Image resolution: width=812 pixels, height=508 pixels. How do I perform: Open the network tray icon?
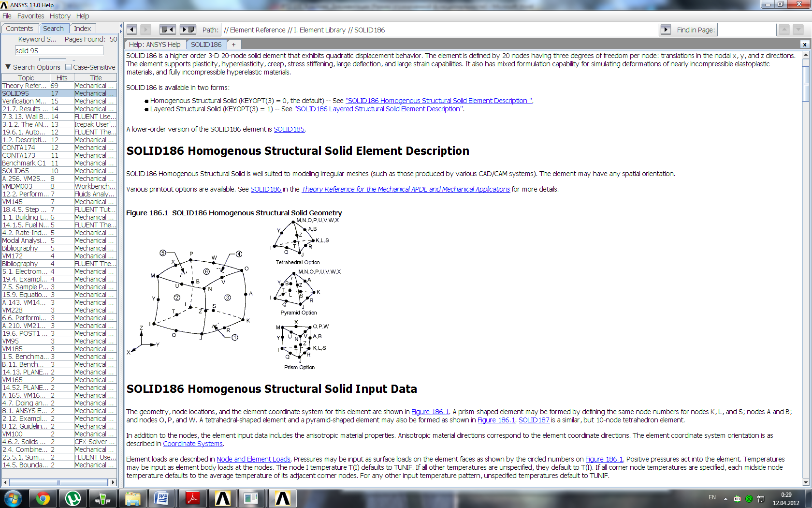(761, 498)
